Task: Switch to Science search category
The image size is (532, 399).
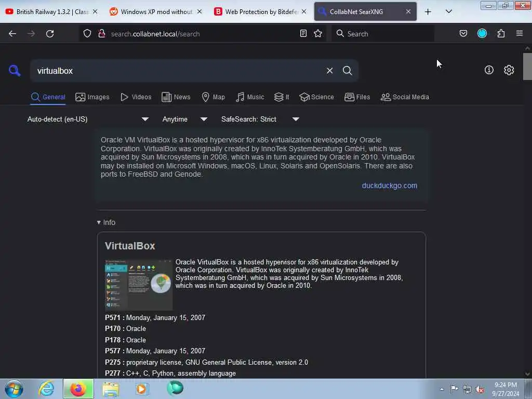Action: pyautogui.click(x=316, y=97)
